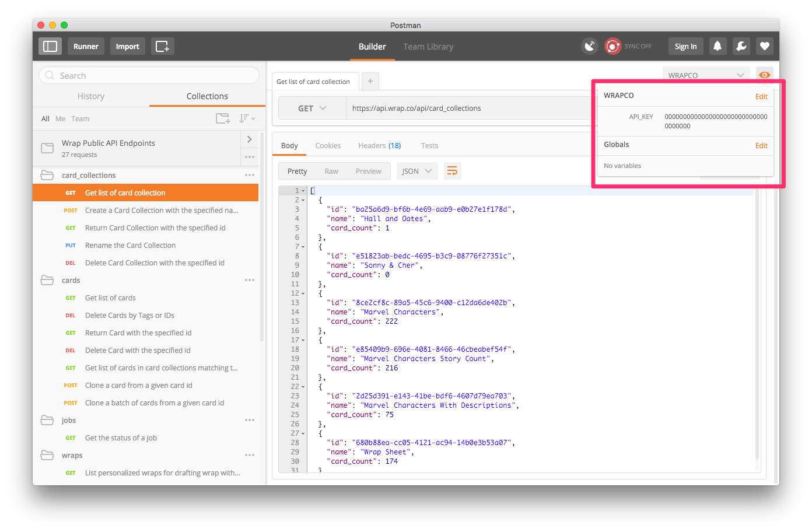The height and width of the screenshot is (532, 812).
Task: Click the Import button
Action: [x=127, y=46]
